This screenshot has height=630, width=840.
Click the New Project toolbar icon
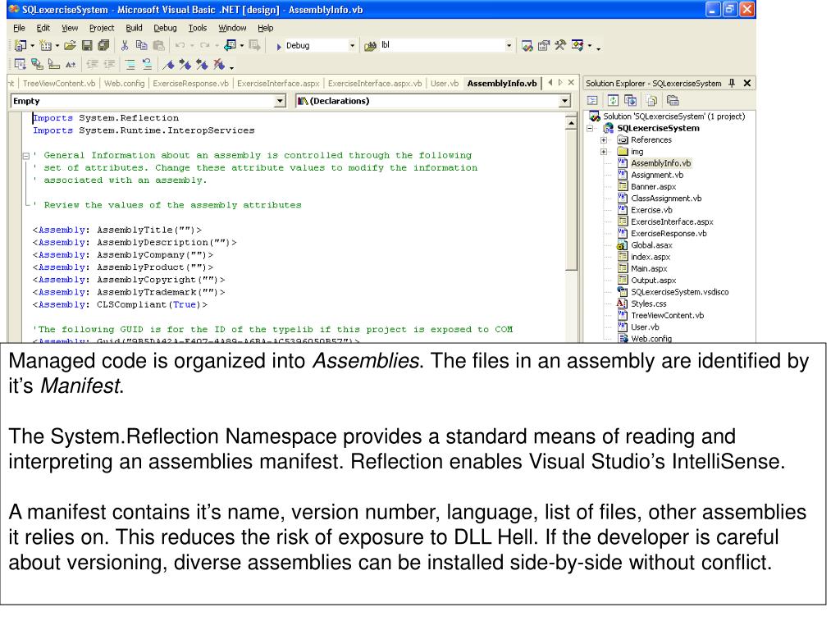click(21, 46)
